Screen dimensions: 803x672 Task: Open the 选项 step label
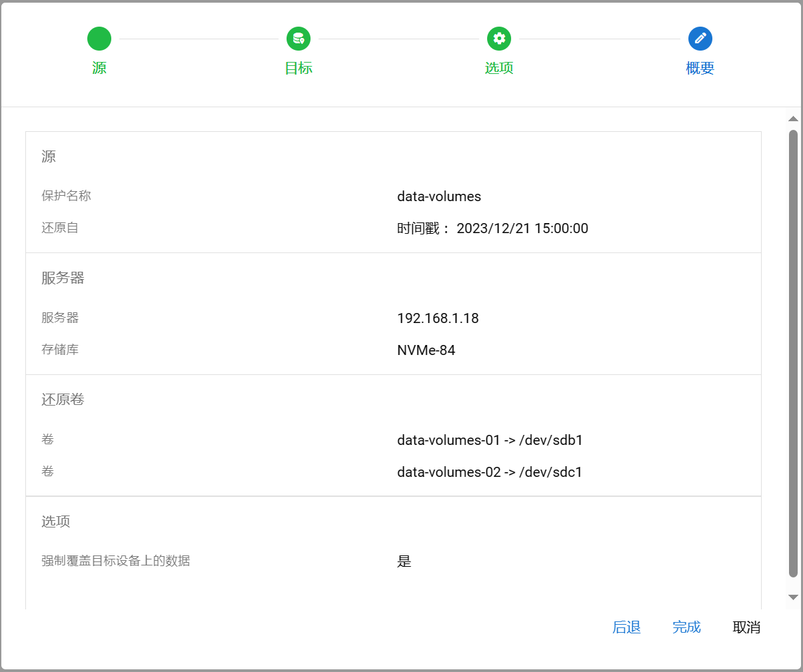tap(499, 68)
